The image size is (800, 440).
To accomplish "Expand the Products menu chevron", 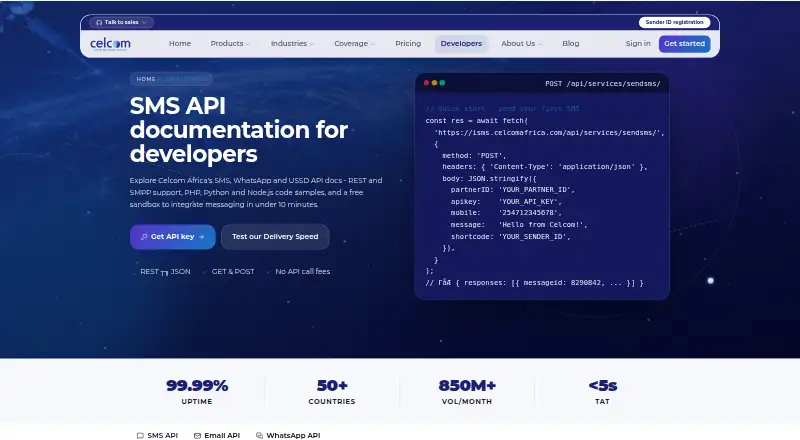I will pyautogui.click(x=248, y=44).
